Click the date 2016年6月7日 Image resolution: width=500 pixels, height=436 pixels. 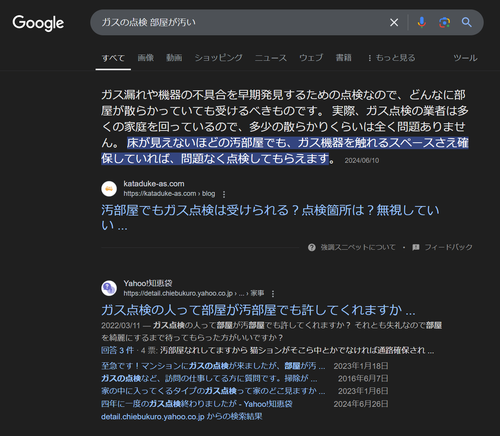click(363, 379)
